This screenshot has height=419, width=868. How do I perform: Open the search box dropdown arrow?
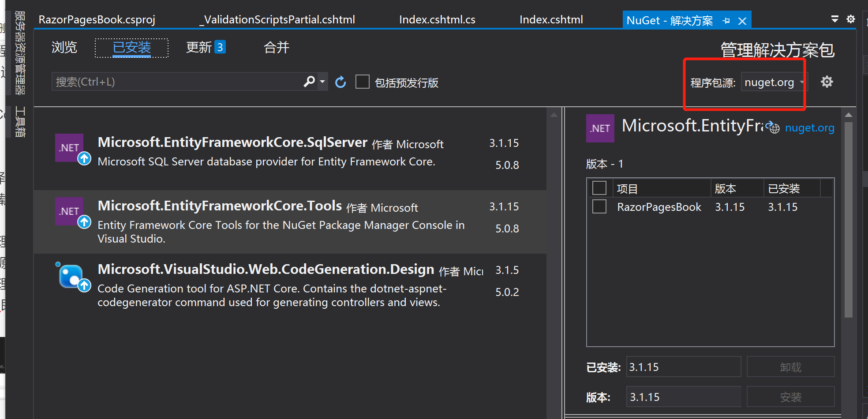(x=322, y=82)
